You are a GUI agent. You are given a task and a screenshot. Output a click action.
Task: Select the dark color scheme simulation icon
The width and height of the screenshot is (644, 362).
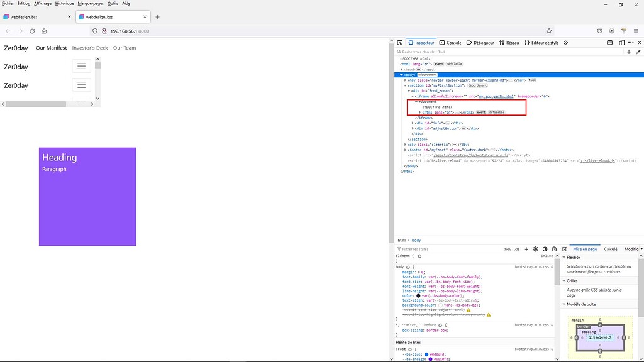[x=545, y=248]
